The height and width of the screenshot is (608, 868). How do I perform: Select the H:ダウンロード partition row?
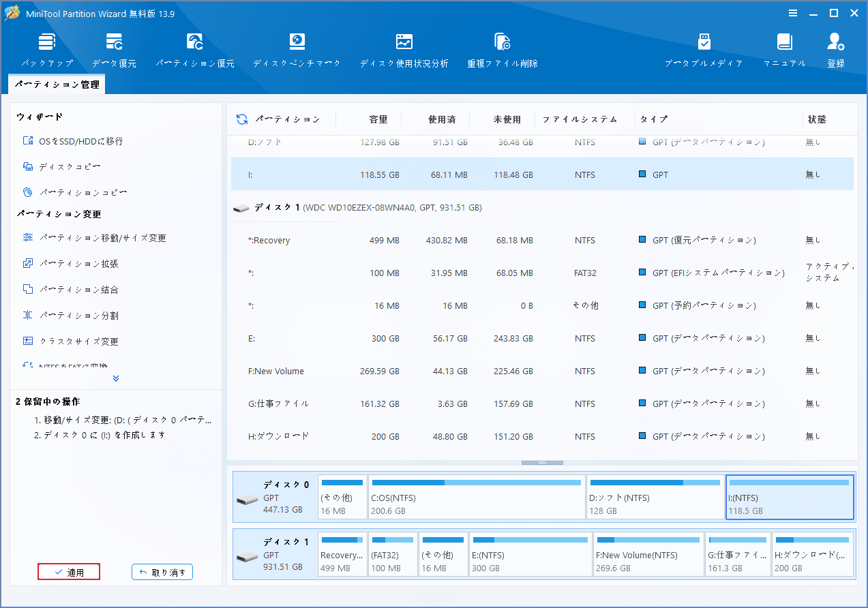(542, 436)
